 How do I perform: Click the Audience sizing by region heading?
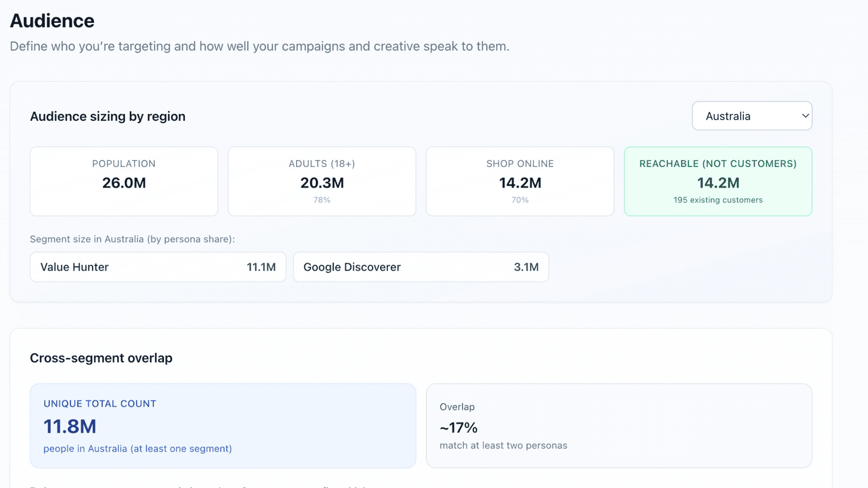click(107, 116)
